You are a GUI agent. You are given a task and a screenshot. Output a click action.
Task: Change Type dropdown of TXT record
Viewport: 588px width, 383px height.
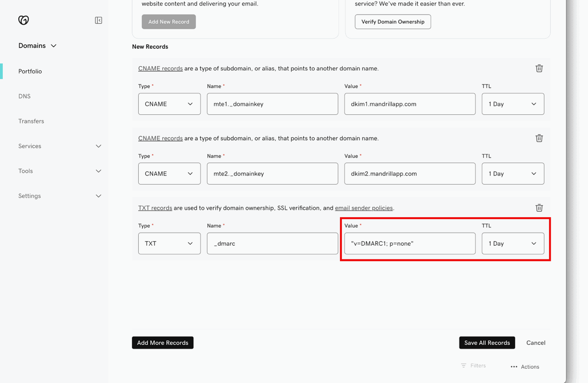point(169,243)
